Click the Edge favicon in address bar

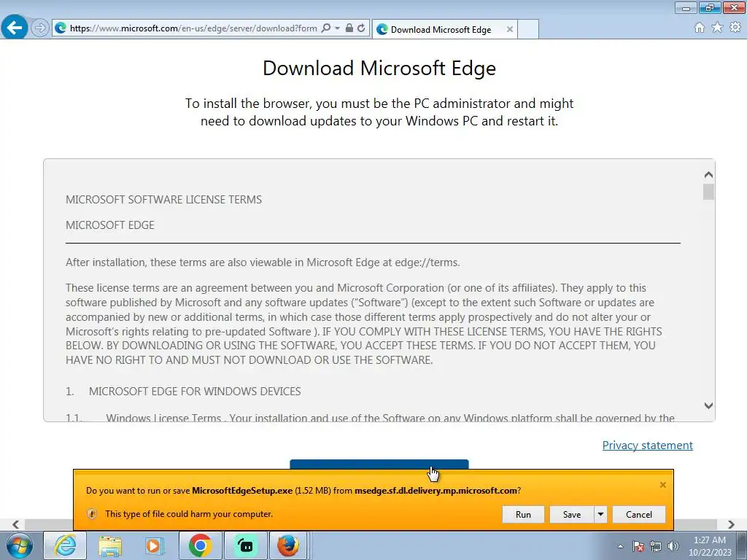click(x=61, y=28)
